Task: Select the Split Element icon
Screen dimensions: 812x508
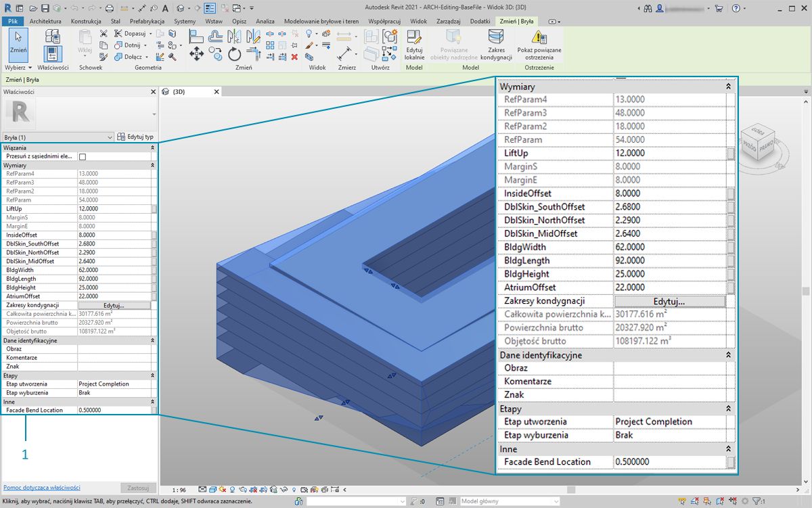Action: 270,33
